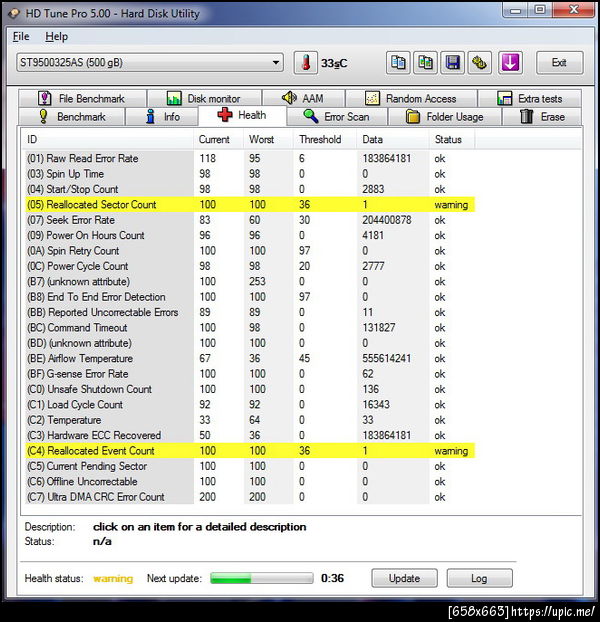This screenshot has height=622, width=600.
Task: Select the (BE) Airflow Temperature row
Action: point(250,359)
